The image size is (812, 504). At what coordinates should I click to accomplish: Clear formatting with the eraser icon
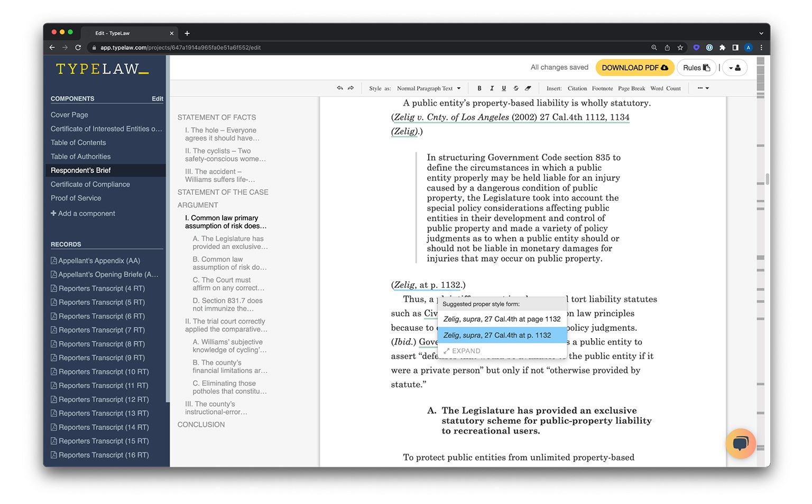[x=528, y=88]
